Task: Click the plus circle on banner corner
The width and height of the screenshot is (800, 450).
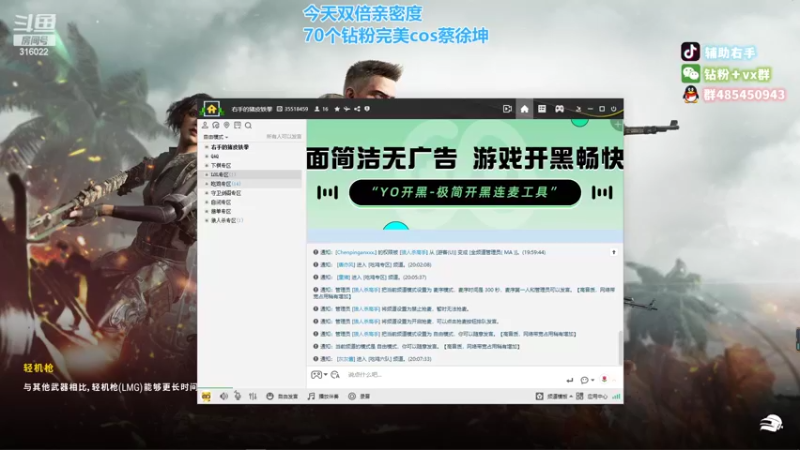Action: pyautogui.click(x=617, y=124)
